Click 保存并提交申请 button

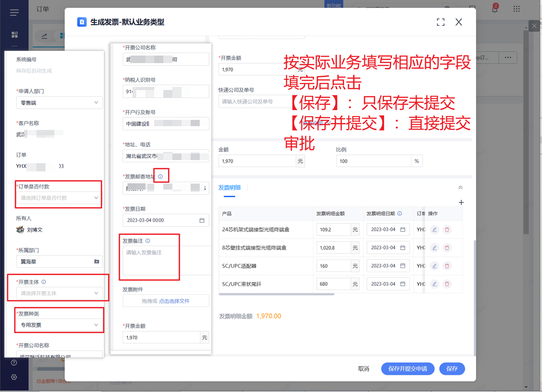[408, 369]
